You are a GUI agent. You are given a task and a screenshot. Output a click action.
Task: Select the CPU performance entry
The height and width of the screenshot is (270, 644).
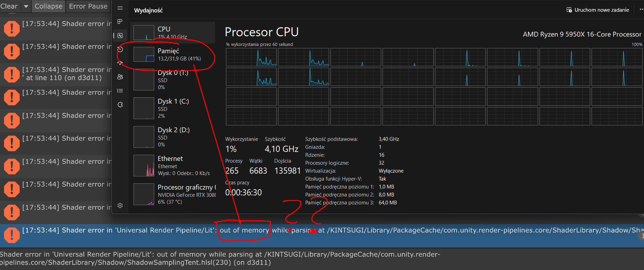(x=172, y=32)
